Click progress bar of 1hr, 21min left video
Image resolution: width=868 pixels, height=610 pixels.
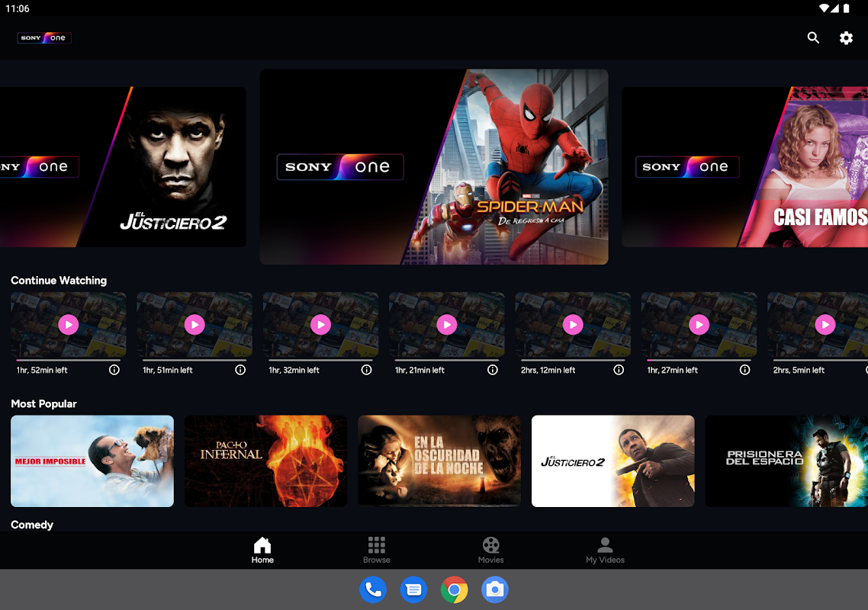tap(447, 360)
